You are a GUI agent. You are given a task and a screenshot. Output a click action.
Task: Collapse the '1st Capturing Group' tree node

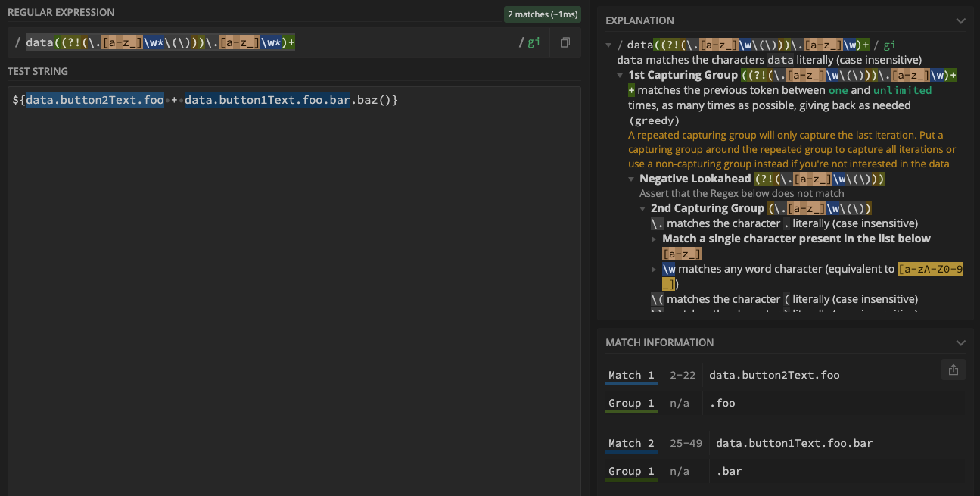(x=620, y=75)
